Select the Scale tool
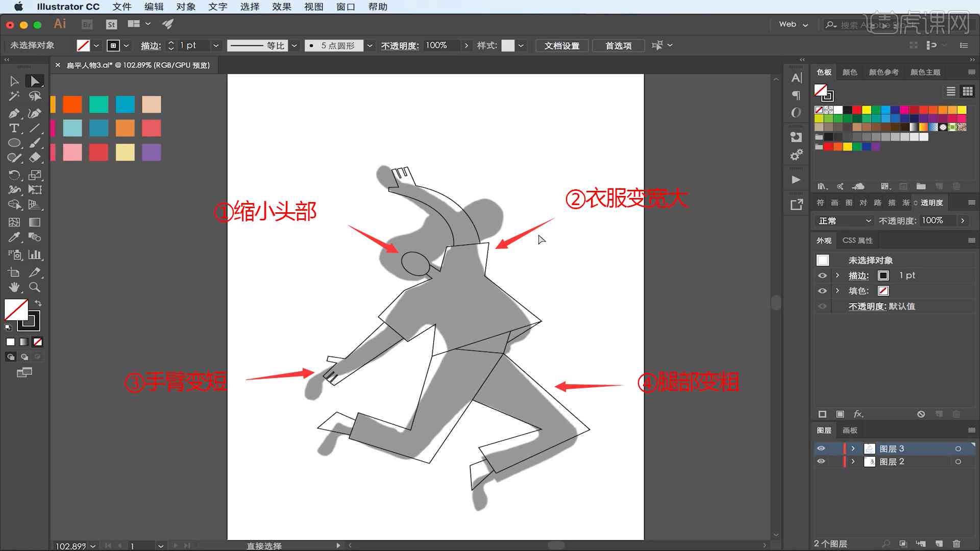 tap(35, 174)
